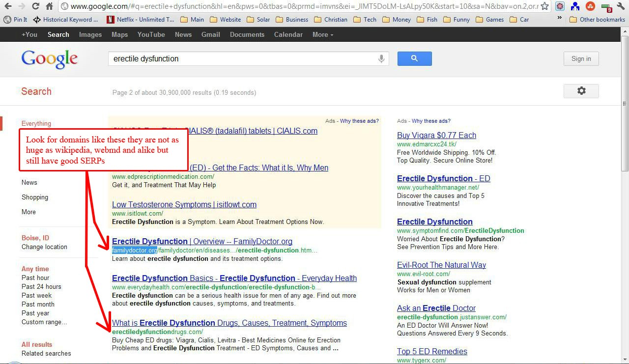Choose Custom range time filter
This screenshot has height=364, width=629.
[x=44, y=322]
